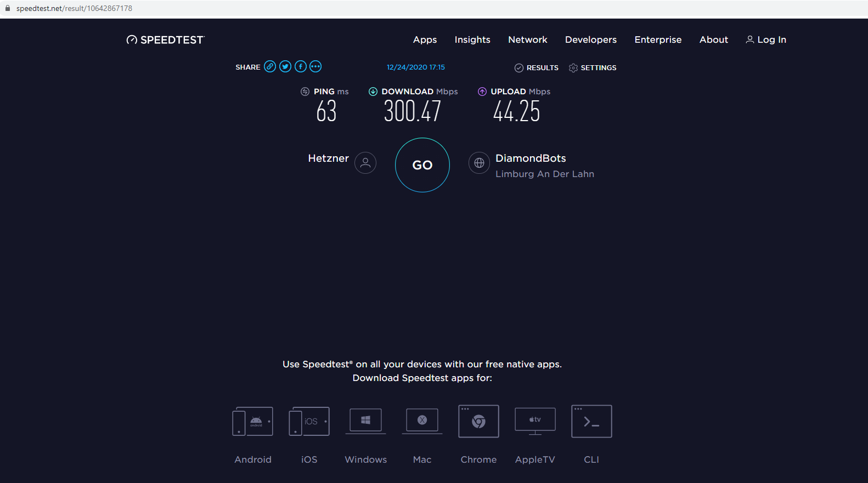Click the server globe icon
The image size is (868, 483).
click(x=479, y=163)
